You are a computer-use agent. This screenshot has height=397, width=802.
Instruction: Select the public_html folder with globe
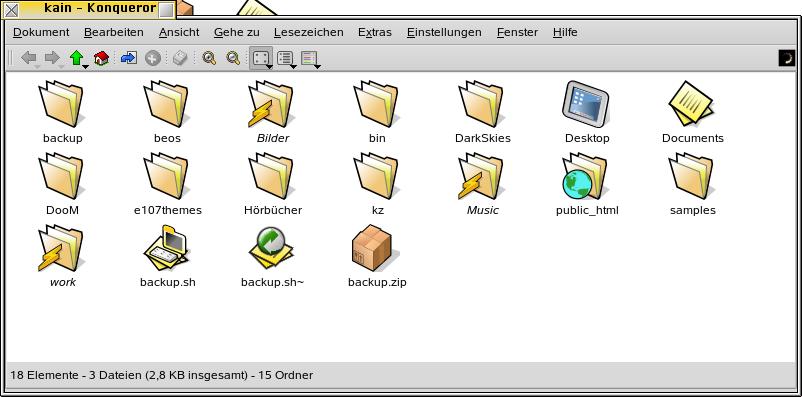[587, 185]
